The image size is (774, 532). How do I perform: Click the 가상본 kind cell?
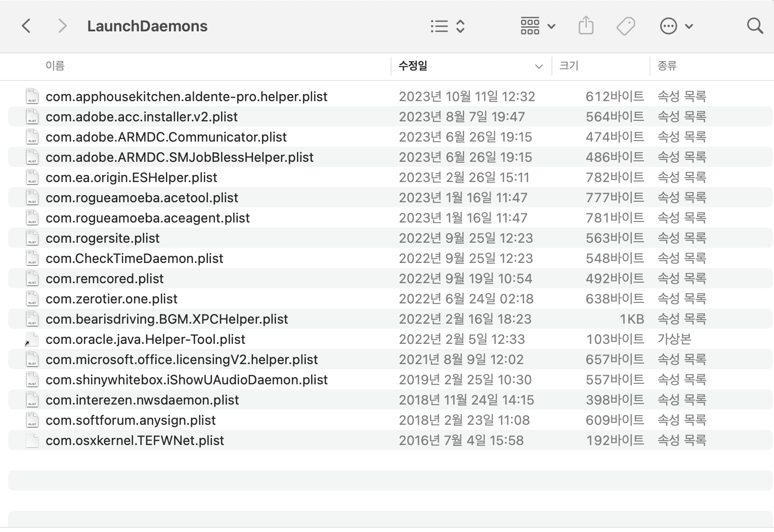[x=674, y=339]
